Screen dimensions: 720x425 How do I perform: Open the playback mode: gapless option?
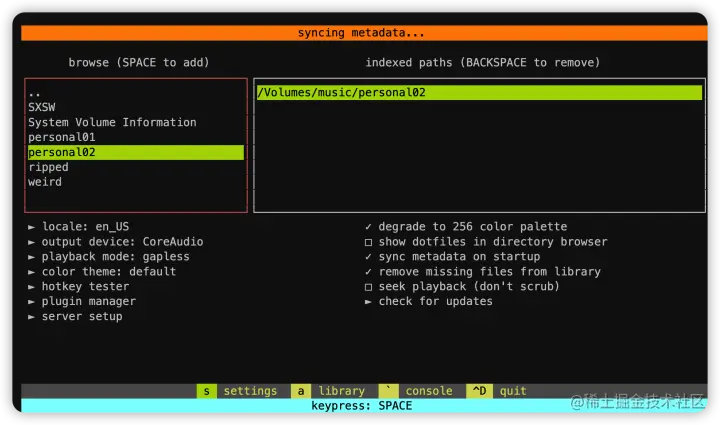(x=108, y=257)
